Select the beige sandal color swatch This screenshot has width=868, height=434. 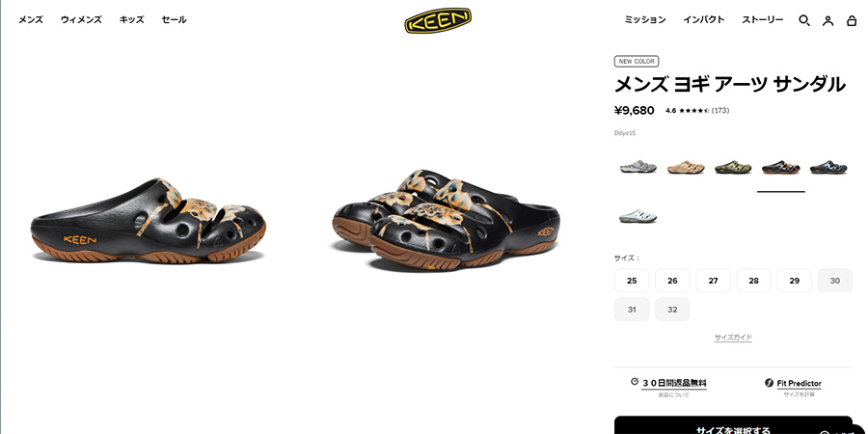pos(686,167)
